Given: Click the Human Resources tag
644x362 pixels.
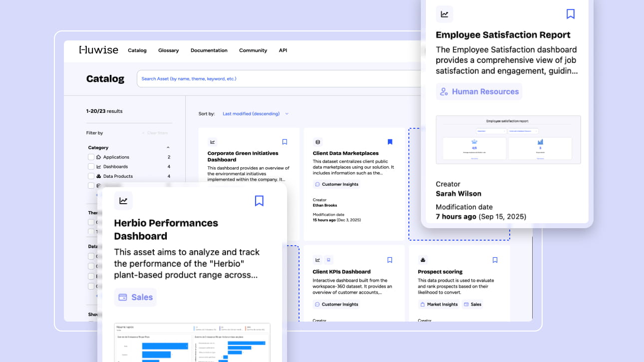Looking at the screenshot, I should pyautogui.click(x=479, y=92).
